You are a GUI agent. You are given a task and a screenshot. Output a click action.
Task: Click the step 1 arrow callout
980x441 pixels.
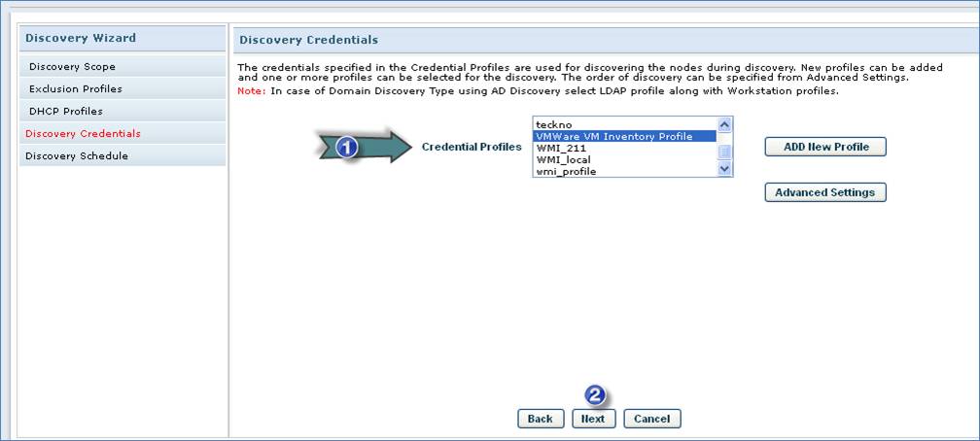[367, 147]
